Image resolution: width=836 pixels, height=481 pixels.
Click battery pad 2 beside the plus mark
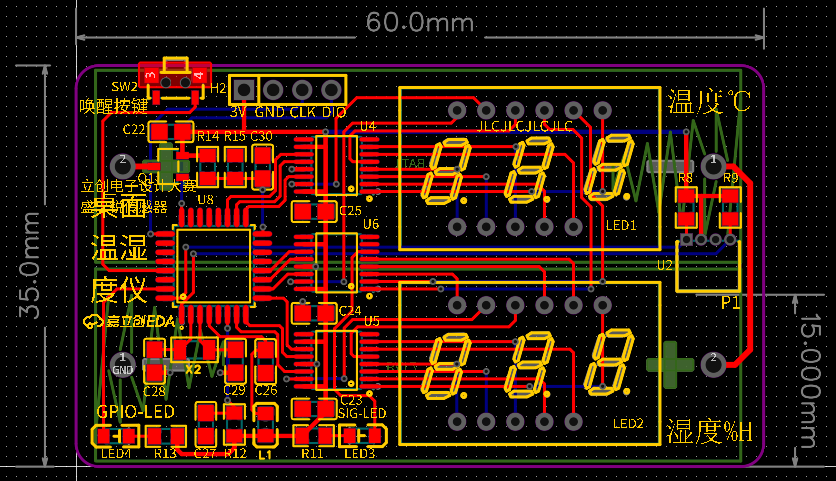713,365
